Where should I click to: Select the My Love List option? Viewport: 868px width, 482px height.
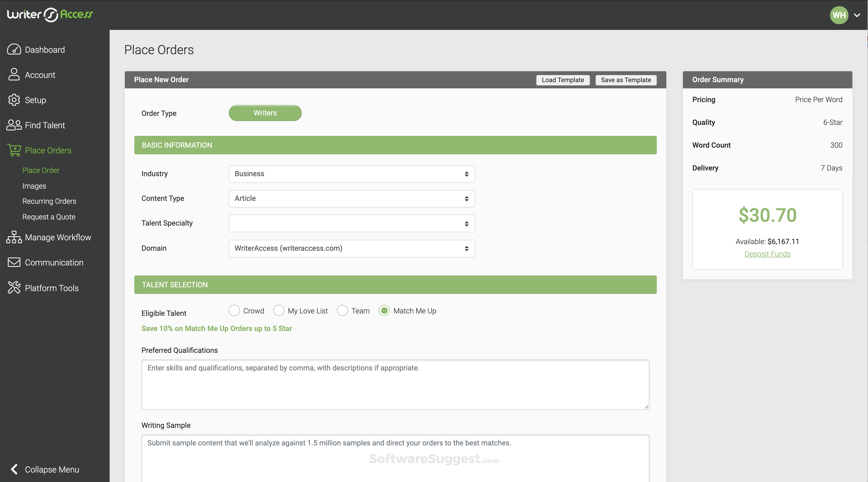(279, 310)
